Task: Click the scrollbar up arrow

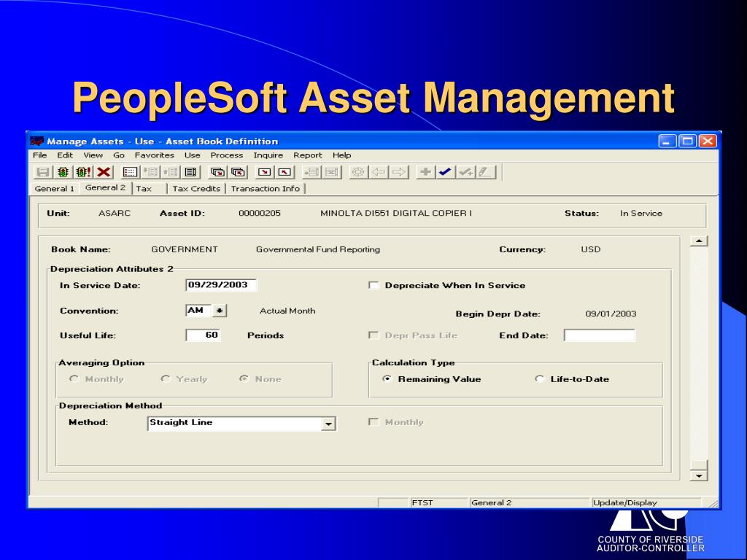Action: [698, 241]
